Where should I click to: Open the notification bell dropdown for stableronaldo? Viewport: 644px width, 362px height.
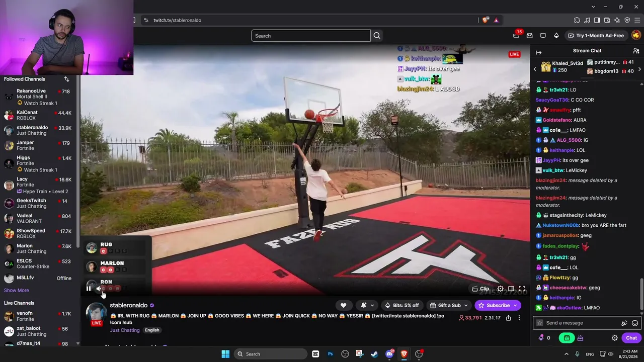coord(367,305)
